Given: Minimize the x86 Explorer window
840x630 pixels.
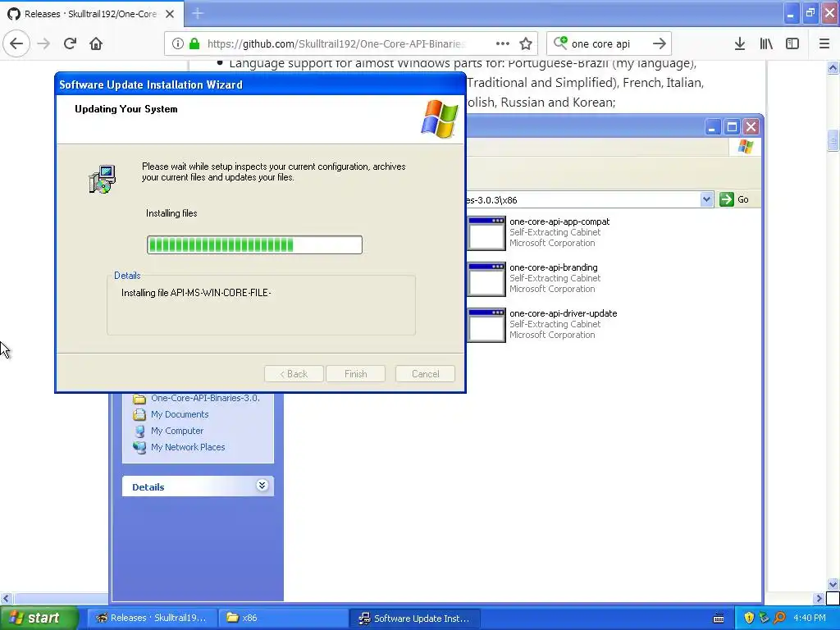Looking at the screenshot, I should tap(712, 127).
